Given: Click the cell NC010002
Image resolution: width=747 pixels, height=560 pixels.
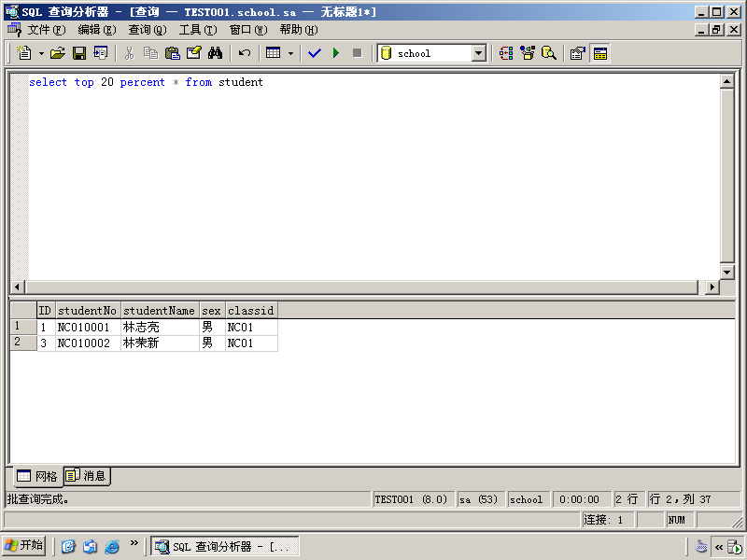Looking at the screenshot, I should 88,343.
